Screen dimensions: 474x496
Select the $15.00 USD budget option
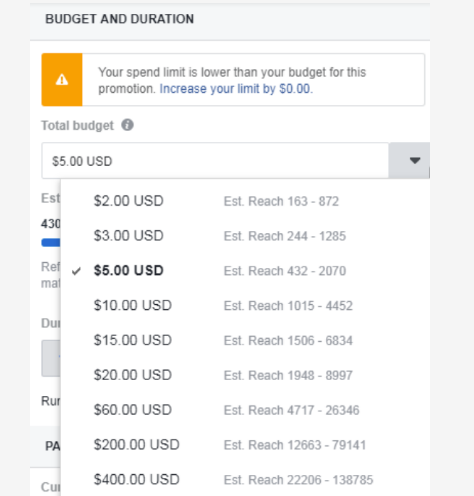(245, 340)
